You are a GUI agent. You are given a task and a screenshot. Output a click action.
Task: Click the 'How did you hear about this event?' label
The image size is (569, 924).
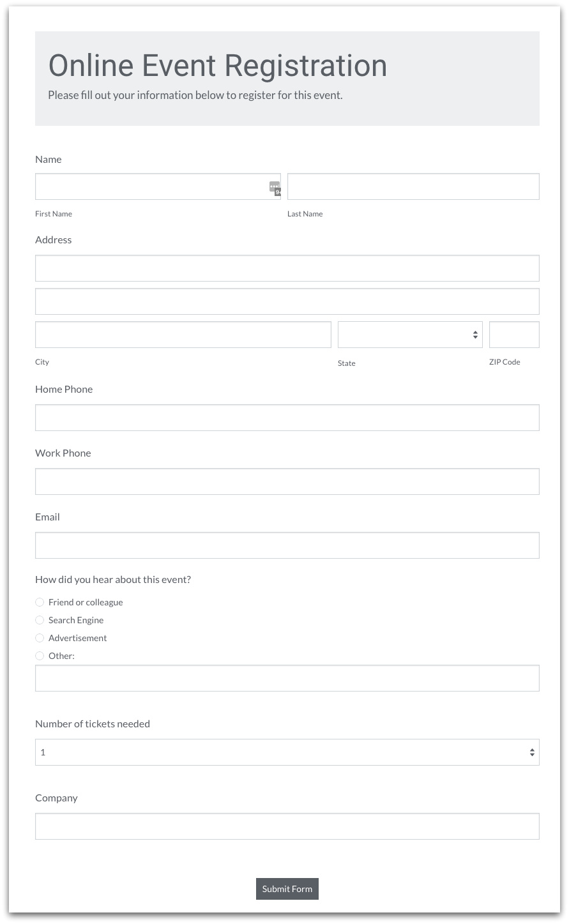(x=113, y=580)
